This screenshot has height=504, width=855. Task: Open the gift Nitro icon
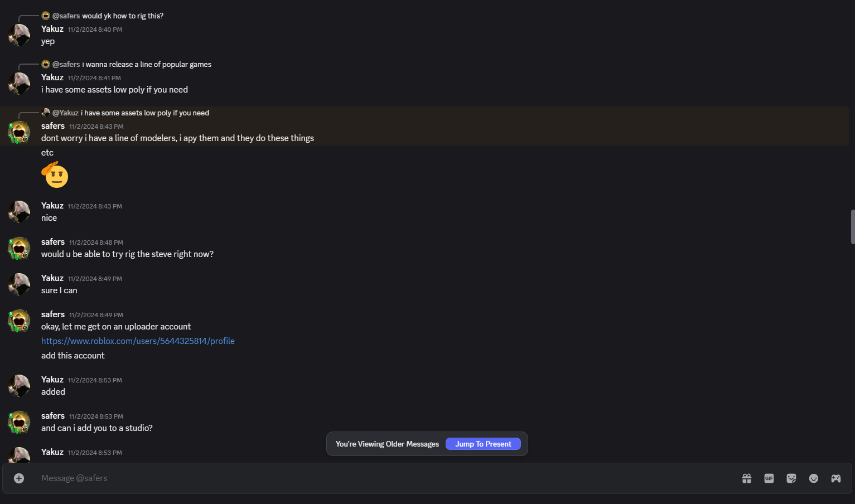click(747, 478)
